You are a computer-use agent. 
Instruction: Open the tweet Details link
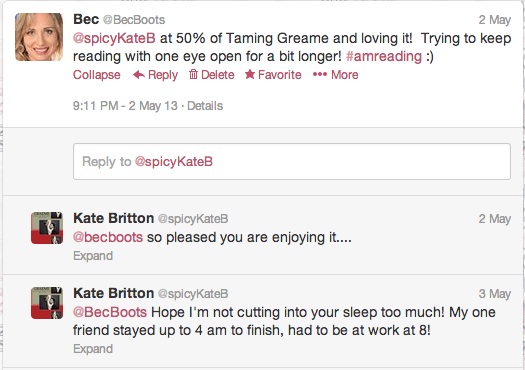click(x=205, y=106)
